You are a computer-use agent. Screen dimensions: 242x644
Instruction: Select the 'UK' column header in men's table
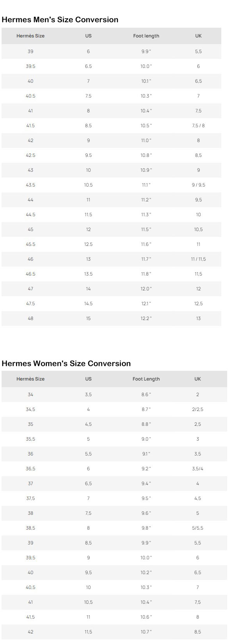(x=198, y=36)
